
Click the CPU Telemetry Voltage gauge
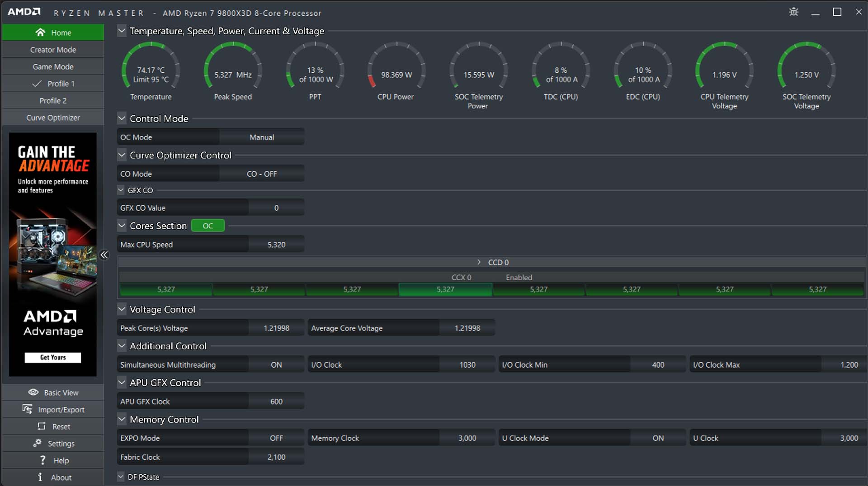(x=725, y=66)
